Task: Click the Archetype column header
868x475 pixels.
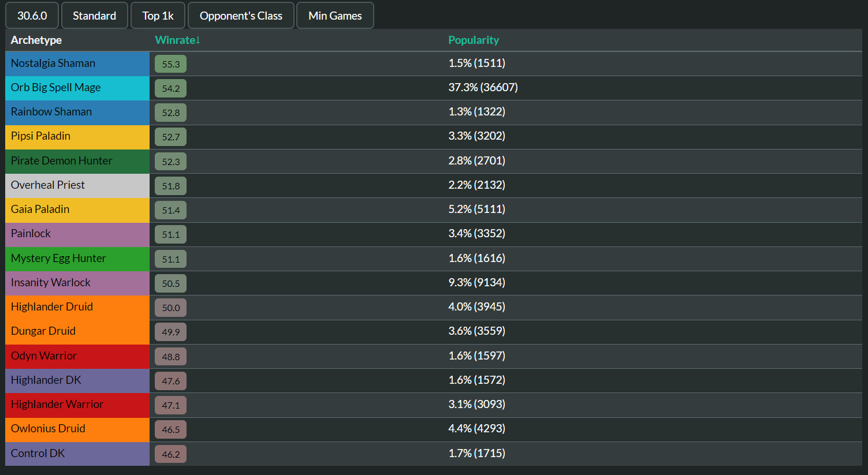Action: point(36,40)
